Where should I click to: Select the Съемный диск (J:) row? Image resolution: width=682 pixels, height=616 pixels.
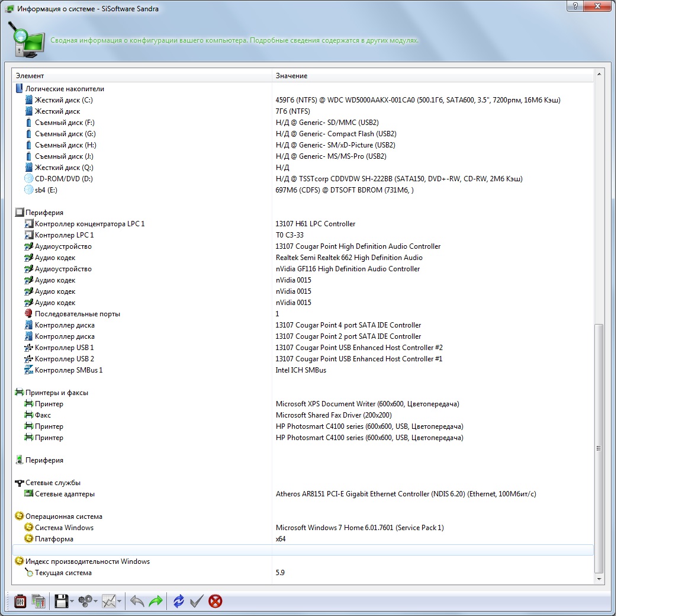pyautogui.click(x=303, y=156)
